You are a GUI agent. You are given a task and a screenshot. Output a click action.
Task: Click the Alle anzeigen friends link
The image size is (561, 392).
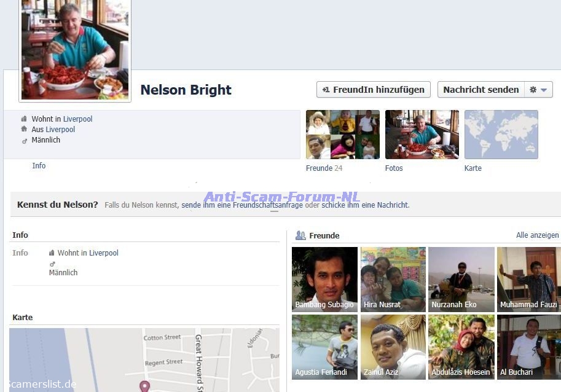(537, 235)
